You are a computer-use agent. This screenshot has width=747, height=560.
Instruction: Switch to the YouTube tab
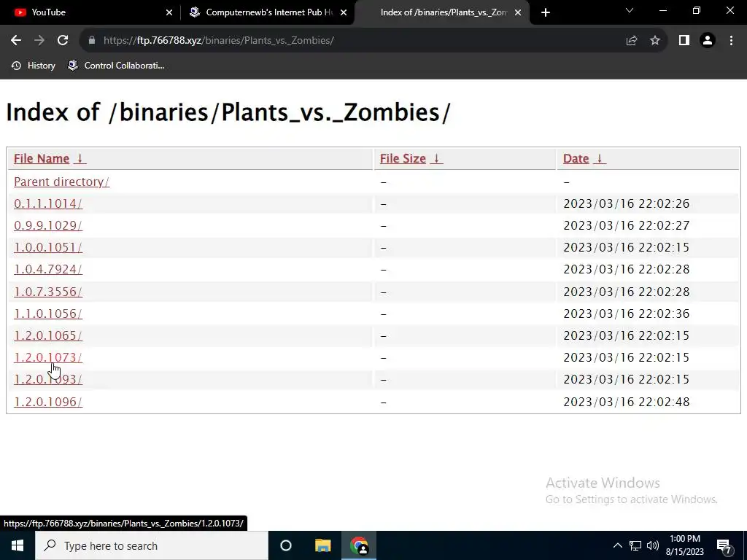(90, 12)
